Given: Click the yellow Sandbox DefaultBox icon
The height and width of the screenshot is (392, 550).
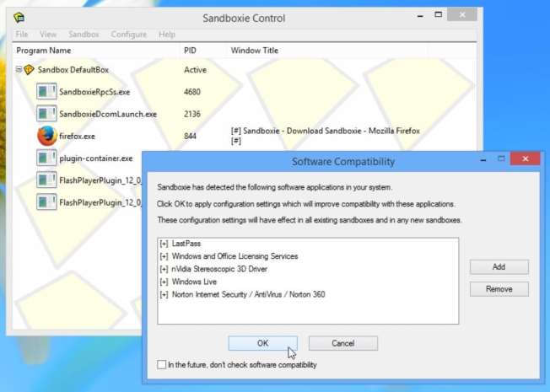Looking at the screenshot, I should pyautogui.click(x=29, y=70).
